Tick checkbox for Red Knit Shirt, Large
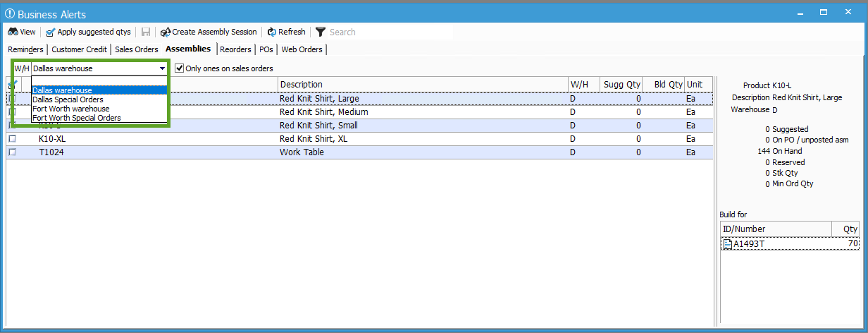The image size is (868, 333). (x=12, y=99)
